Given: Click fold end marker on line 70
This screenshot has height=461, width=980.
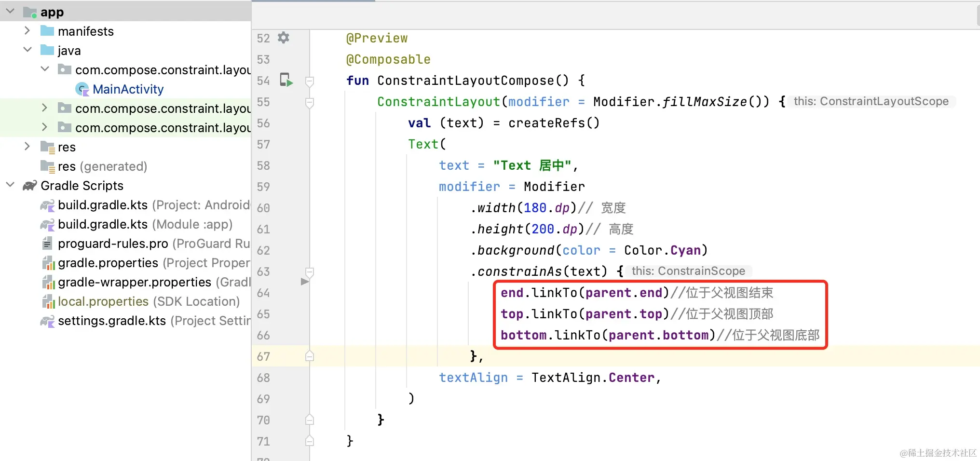Looking at the screenshot, I should coord(310,420).
